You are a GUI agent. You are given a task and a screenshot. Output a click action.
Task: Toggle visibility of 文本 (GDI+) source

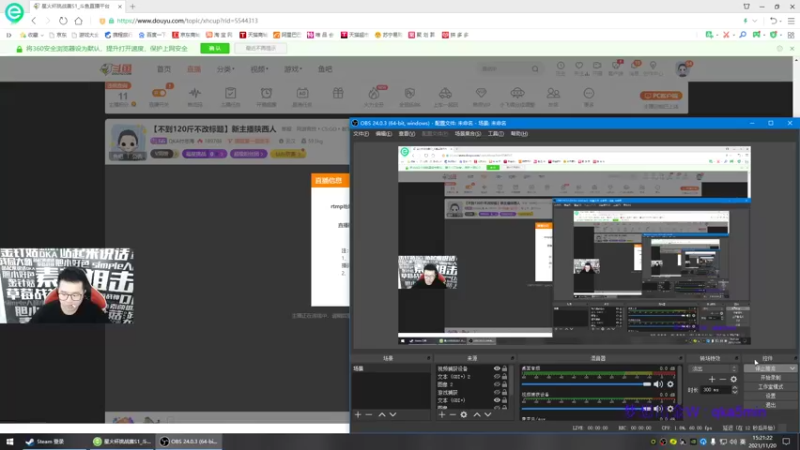click(x=496, y=401)
